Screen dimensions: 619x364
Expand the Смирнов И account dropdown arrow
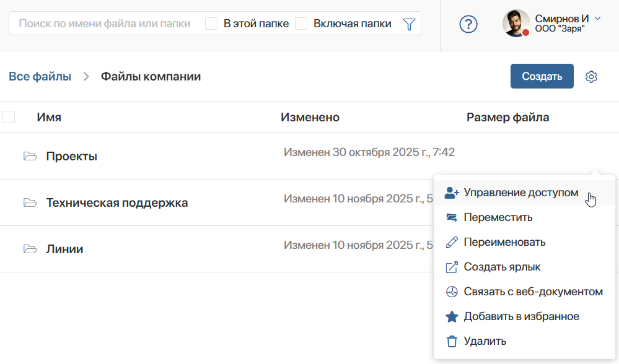(x=598, y=18)
